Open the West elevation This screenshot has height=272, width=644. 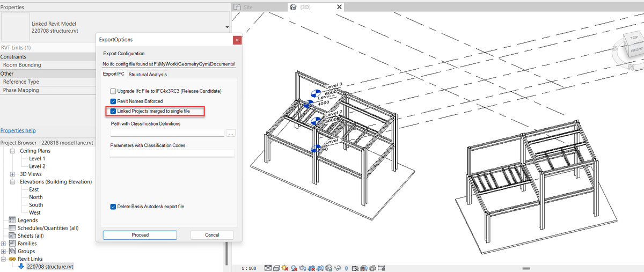click(x=35, y=212)
